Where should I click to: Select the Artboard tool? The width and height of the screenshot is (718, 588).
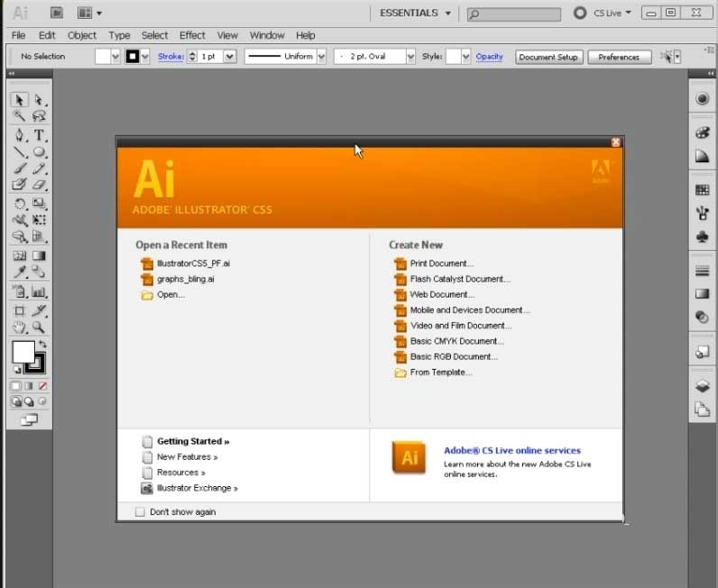[x=19, y=311]
